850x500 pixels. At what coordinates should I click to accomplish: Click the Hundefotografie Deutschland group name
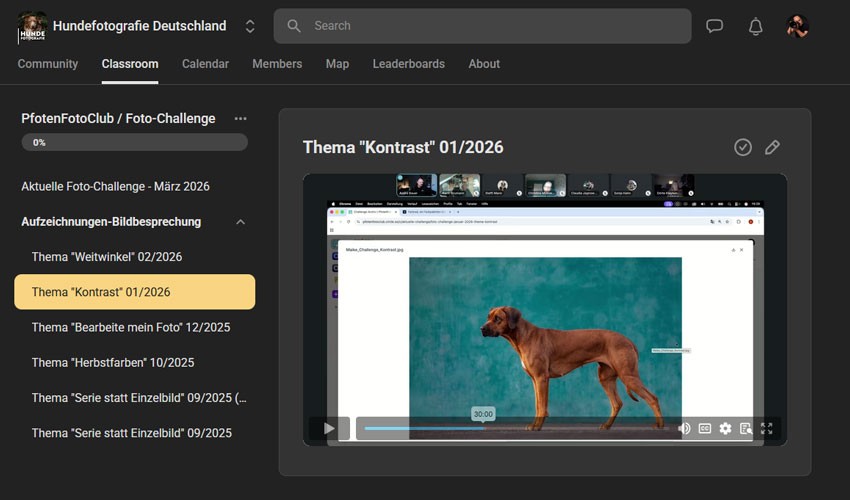[x=139, y=26]
